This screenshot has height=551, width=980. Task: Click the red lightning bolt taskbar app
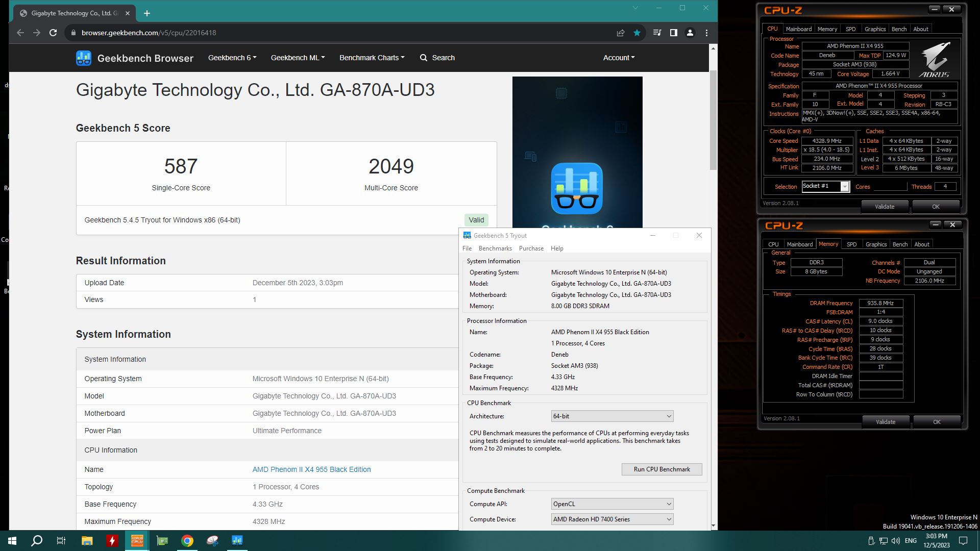pyautogui.click(x=112, y=541)
